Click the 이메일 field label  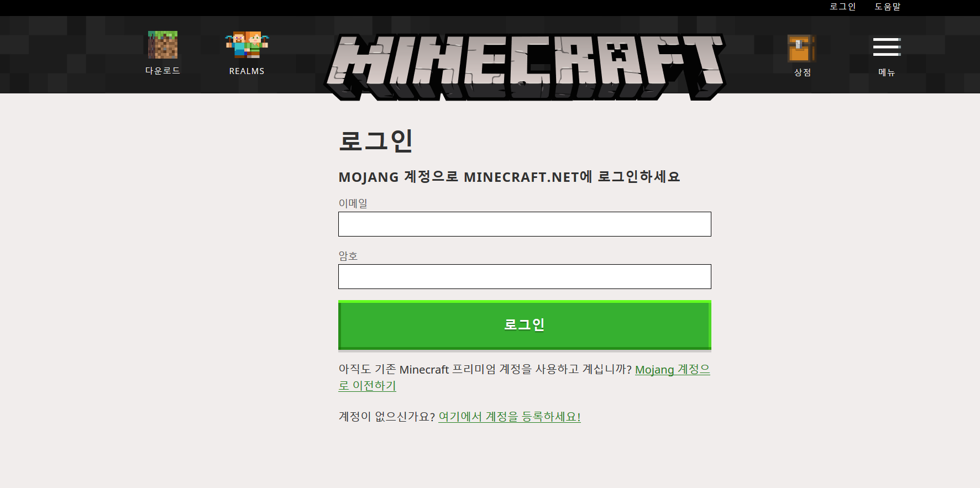pos(353,203)
